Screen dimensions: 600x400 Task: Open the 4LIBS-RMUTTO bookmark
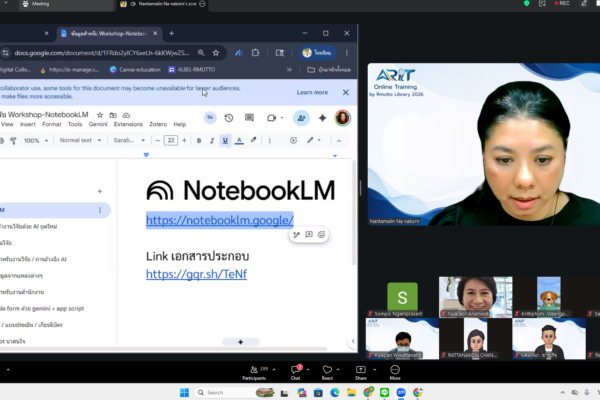pos(192,70)
